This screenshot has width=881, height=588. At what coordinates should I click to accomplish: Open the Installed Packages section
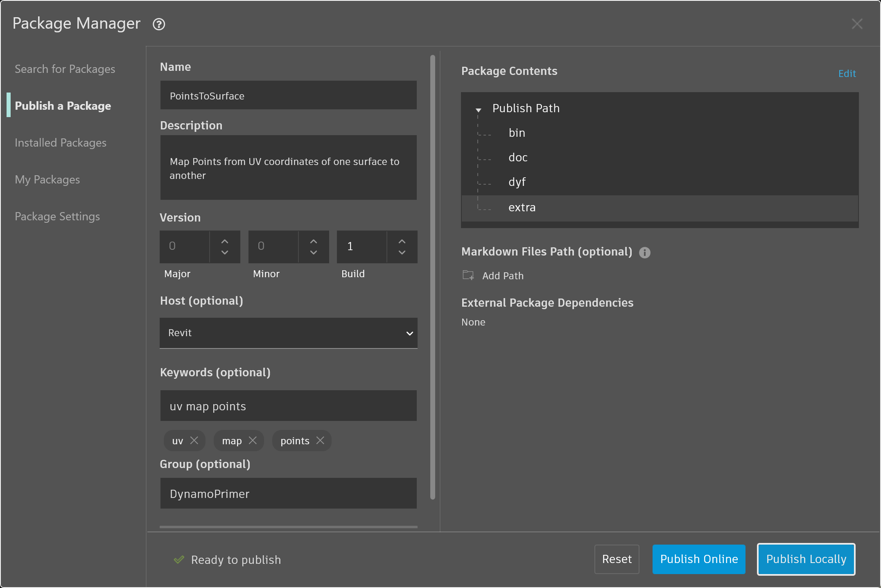click(x=60, y=143)
